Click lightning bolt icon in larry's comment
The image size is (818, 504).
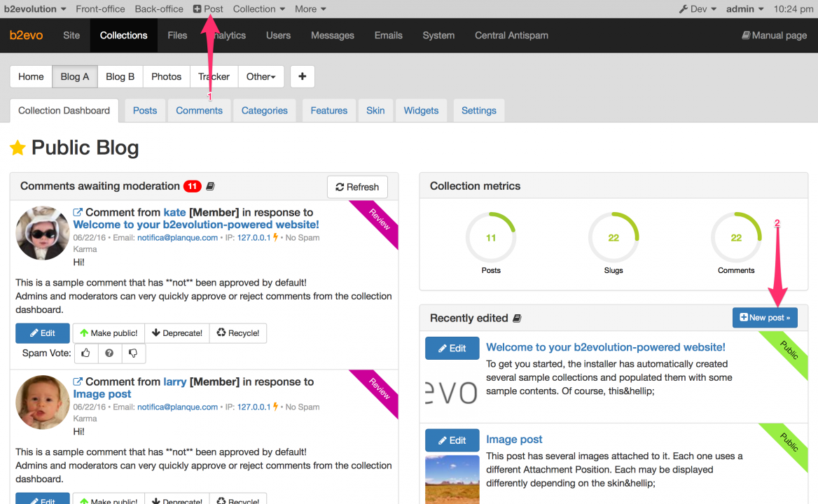275,407
